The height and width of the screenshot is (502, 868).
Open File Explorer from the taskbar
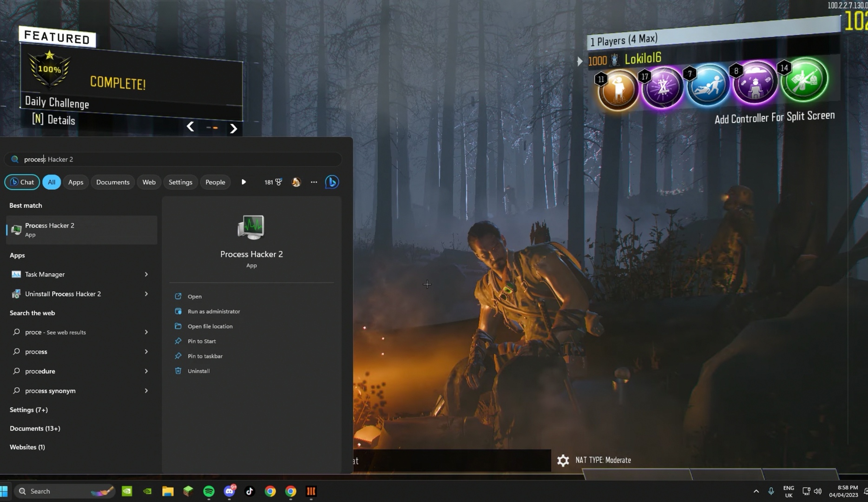168,491
